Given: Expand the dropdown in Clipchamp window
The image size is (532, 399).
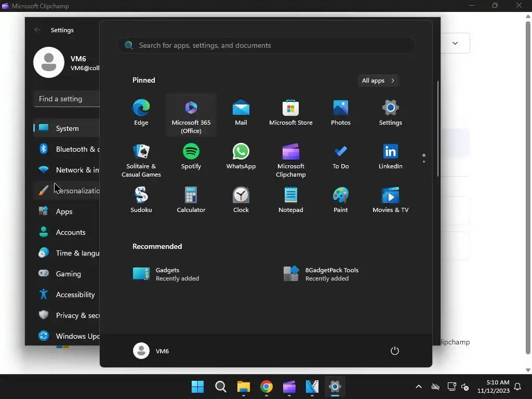Looking at the screenshot, I should point(455,43).
